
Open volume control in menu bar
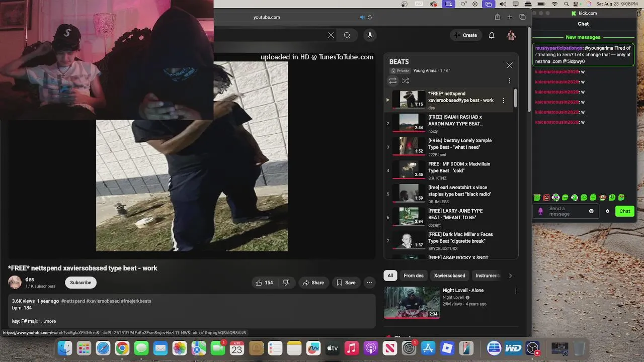503,4
